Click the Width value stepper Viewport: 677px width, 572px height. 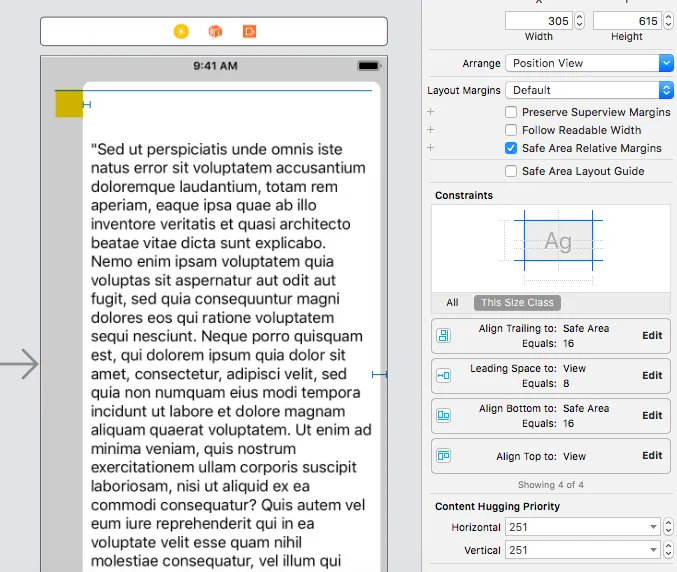click(579, 21)
